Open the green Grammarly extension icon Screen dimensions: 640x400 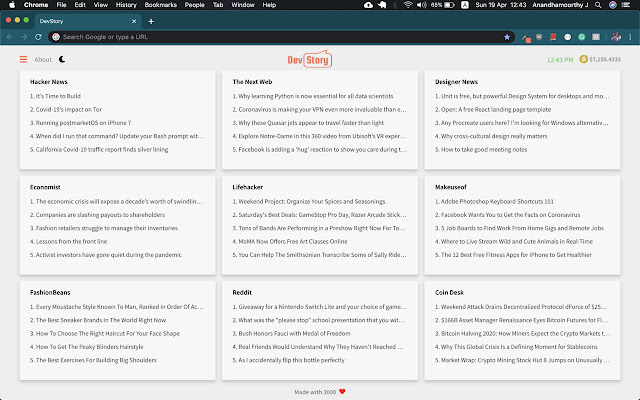(x=582, y=37)
